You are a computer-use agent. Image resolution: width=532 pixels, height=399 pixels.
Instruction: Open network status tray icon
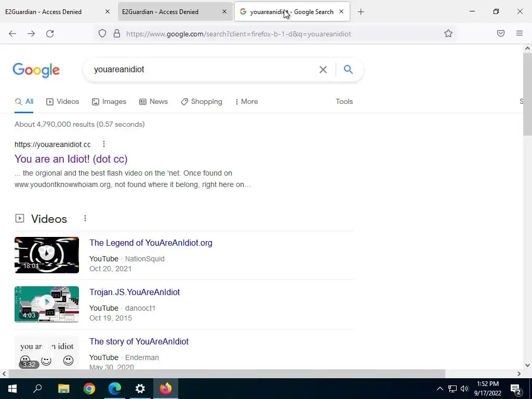[x=453, y=389]
